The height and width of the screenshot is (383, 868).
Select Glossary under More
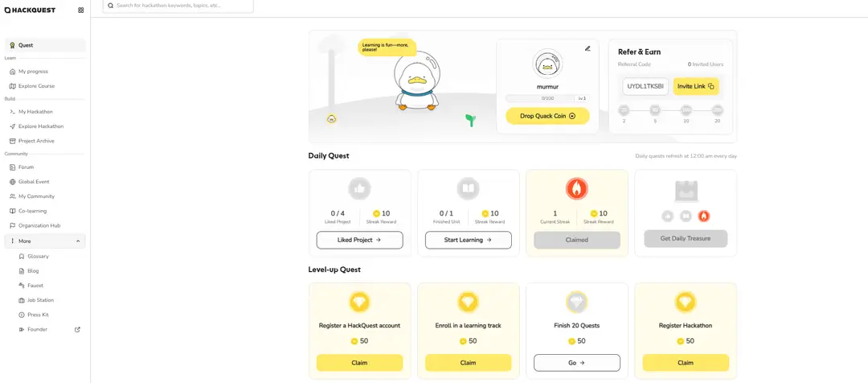tap(38, 257)
